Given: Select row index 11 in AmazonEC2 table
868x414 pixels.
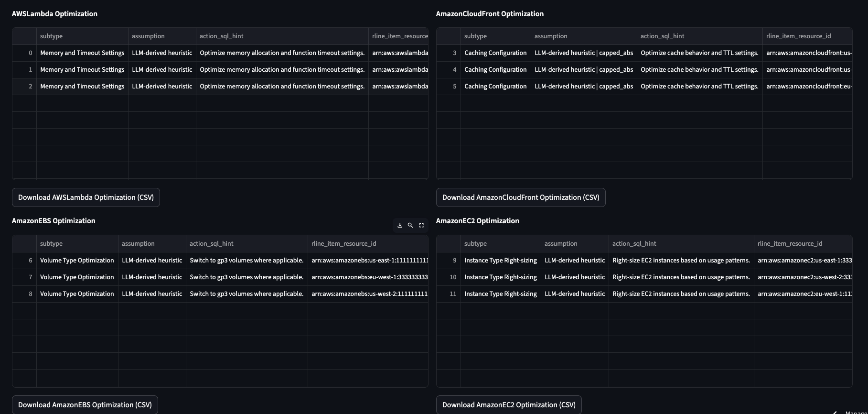Looking at the screenshot, I should (x=449, y=294).
